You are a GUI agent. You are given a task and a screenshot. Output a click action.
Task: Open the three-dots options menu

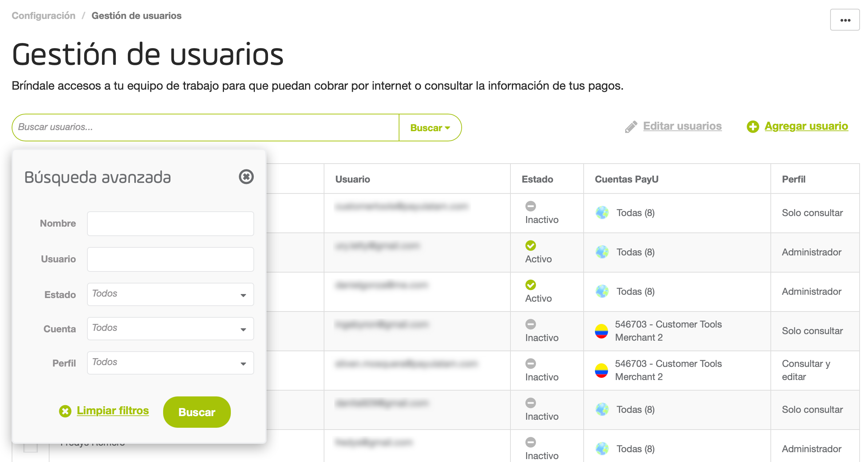[x=845, y=20]
